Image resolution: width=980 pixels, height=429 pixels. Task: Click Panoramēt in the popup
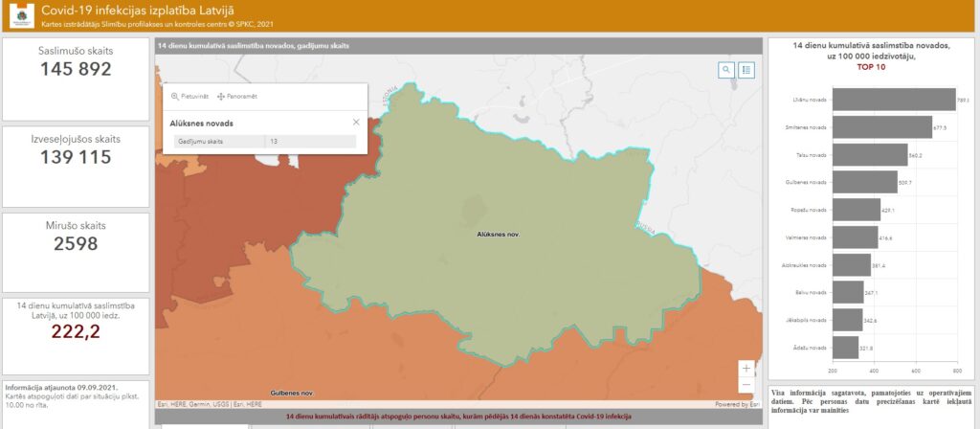[x=237, y=97]
